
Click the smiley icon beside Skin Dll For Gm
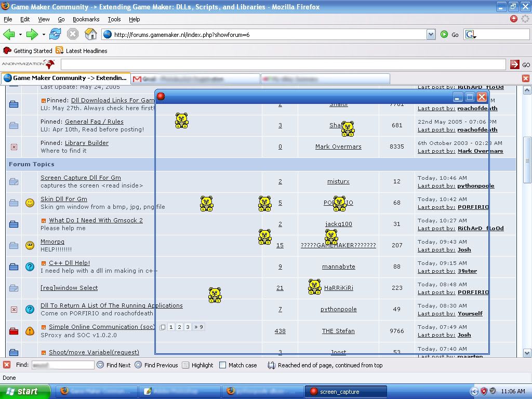click(30, 203)
